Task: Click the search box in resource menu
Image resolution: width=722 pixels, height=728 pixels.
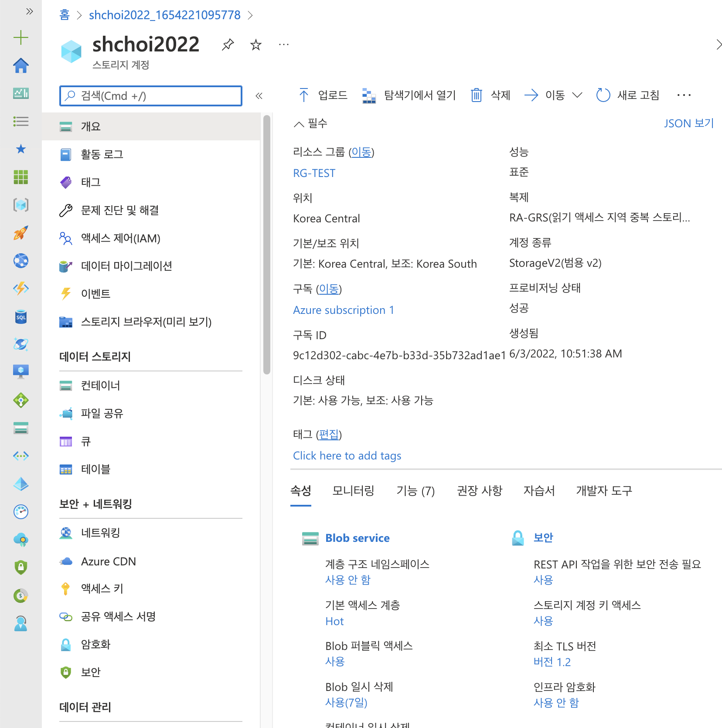Action: click(151, 96)
